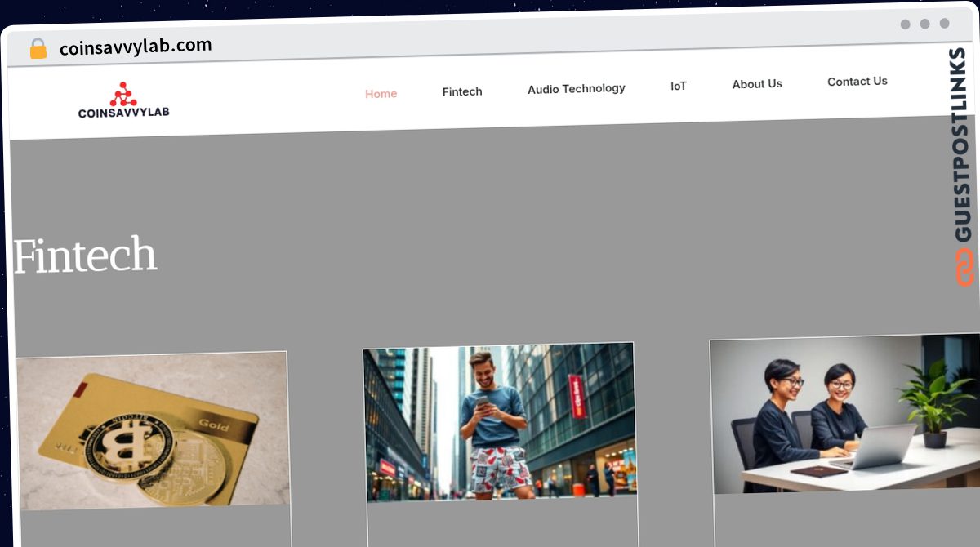980x547 pixels.
Task: Open the man with phone article thumbnail
Action: 499,421
